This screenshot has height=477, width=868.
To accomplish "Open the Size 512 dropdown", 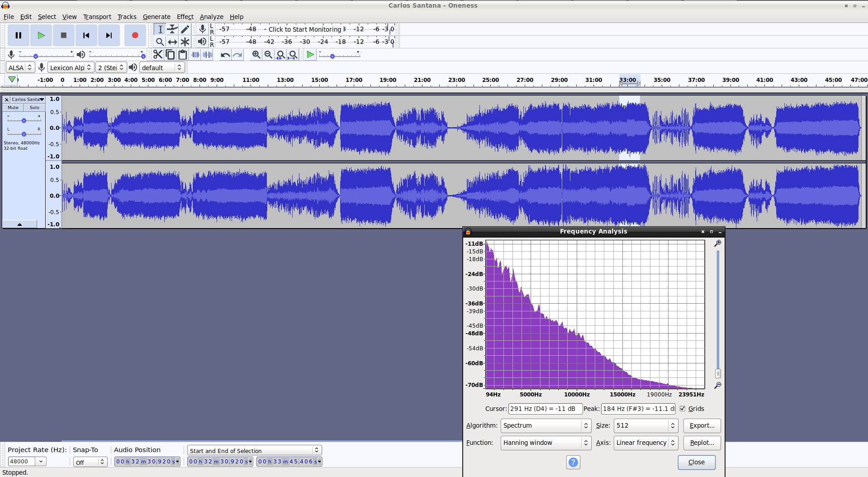I will [x=646, y=425].
